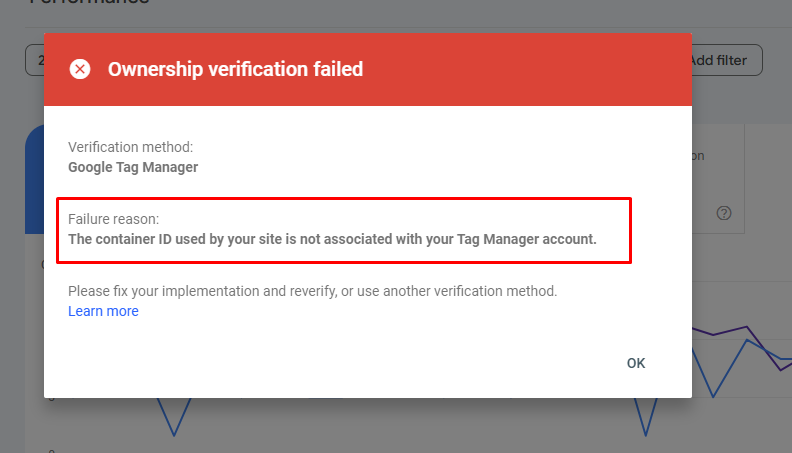The height and width of the screenshot is (453, 792).
Task: Click the circled question mark help icon
Action: click(x=724, y=213)
